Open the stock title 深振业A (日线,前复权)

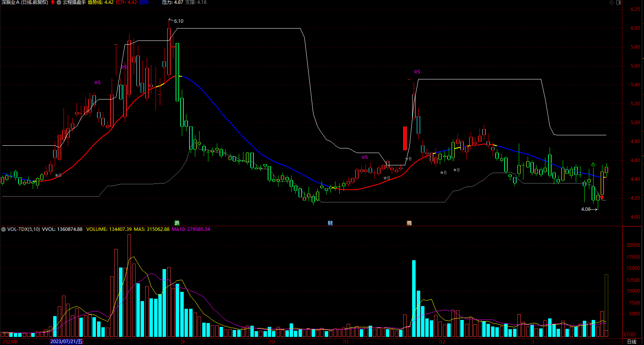click(25, 2)
